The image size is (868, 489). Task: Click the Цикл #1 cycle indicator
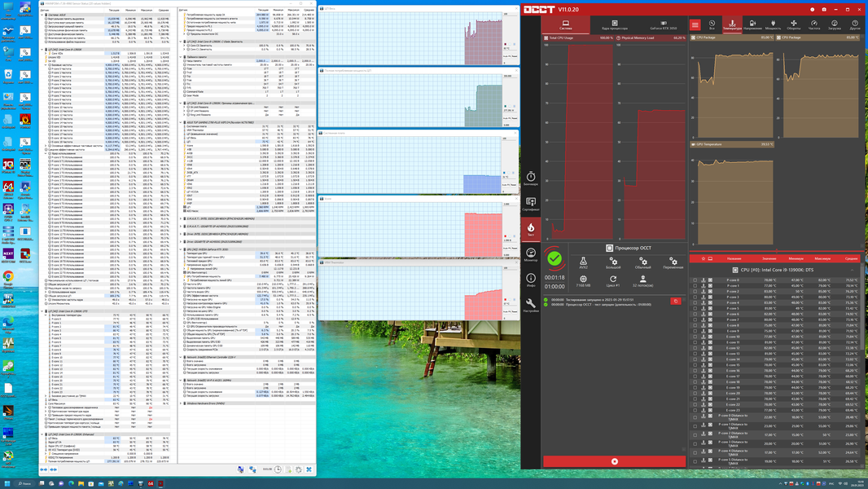pos(613,281)
